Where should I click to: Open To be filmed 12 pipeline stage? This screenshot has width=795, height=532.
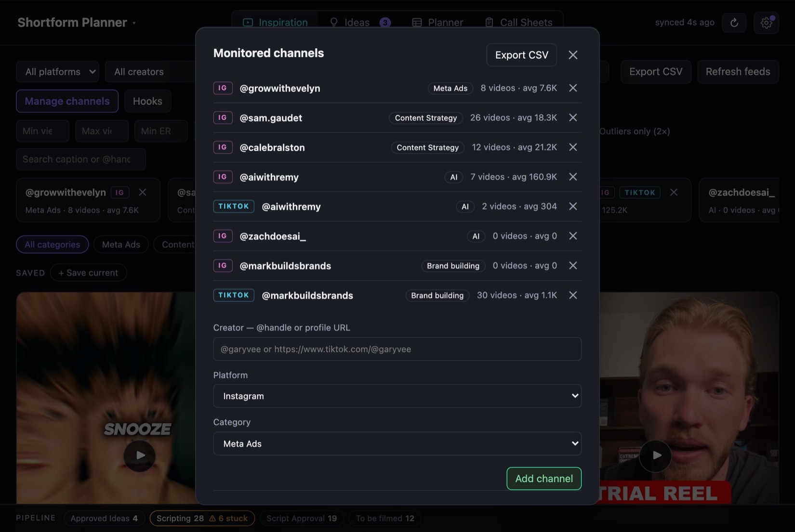[x=385, y=519]
